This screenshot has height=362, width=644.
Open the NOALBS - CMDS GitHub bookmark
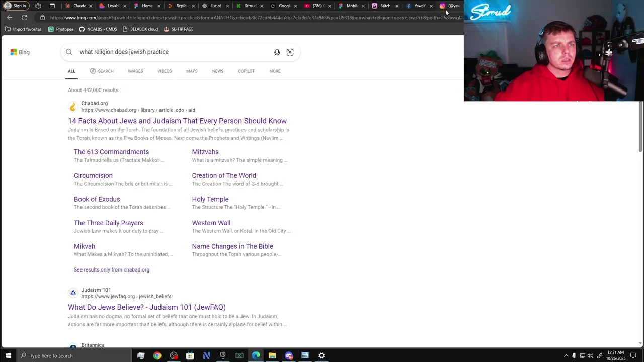(x=98, y=29)
